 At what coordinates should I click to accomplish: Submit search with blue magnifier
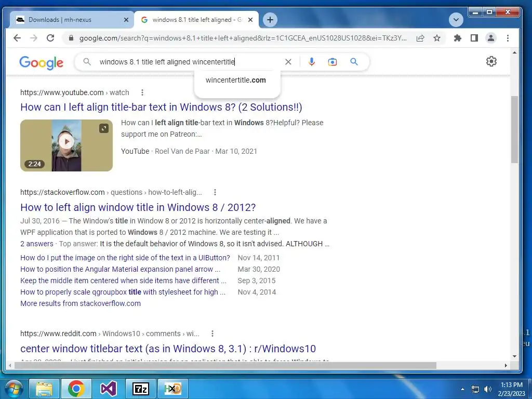click(354, 62)
